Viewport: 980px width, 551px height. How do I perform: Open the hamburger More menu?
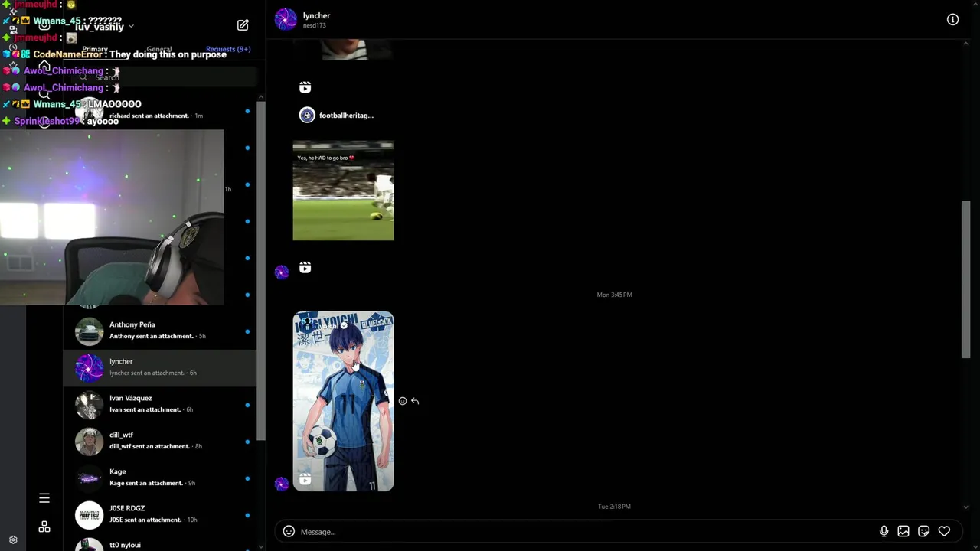(x=44, y=498)
